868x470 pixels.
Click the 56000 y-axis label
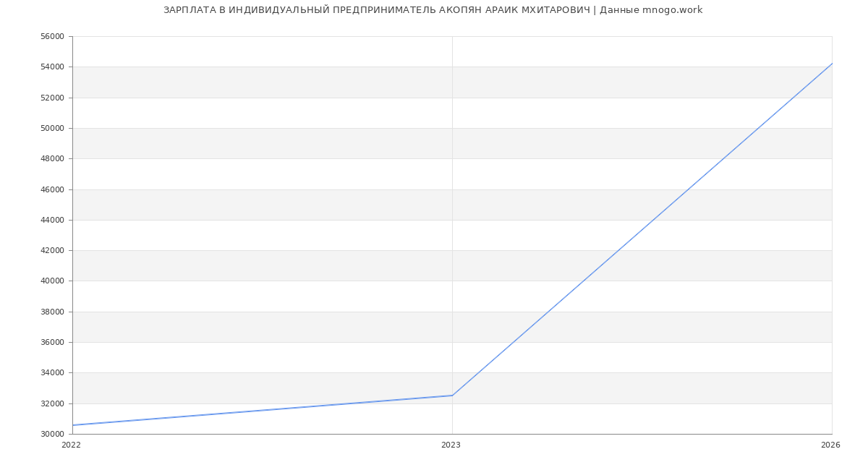coord(54,37)
